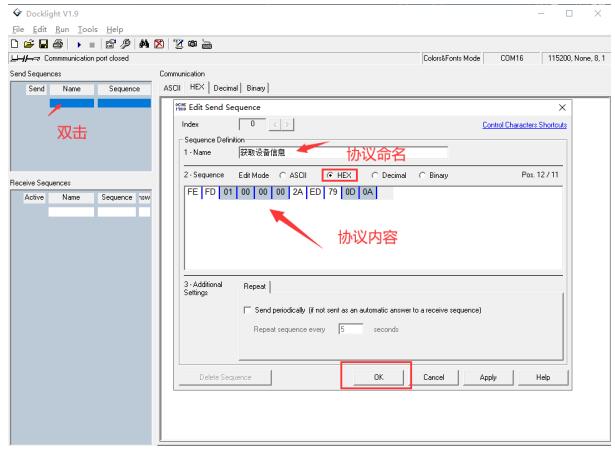Click the Apply button
The image size is (615, 450).
point(488,377)
